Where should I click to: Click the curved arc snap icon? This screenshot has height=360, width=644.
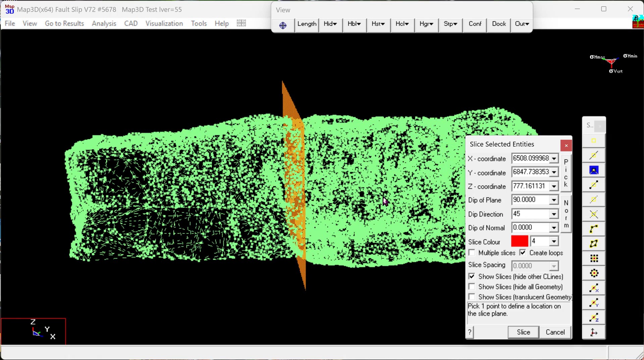point(594,229)
